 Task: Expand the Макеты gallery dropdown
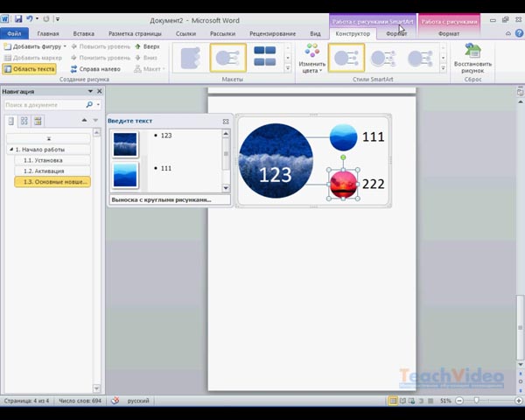click(x=288, y=68)
